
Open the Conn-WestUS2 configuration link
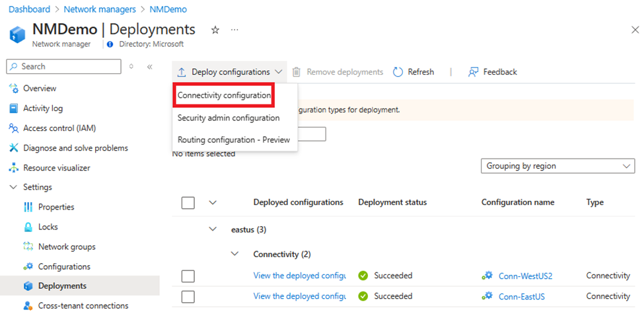point(525,276)
